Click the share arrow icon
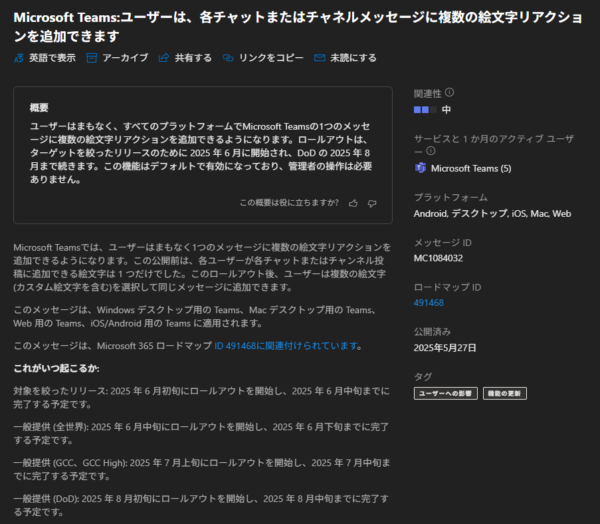The height and width of the screenshot is (524, 600). tap(164, 58)
